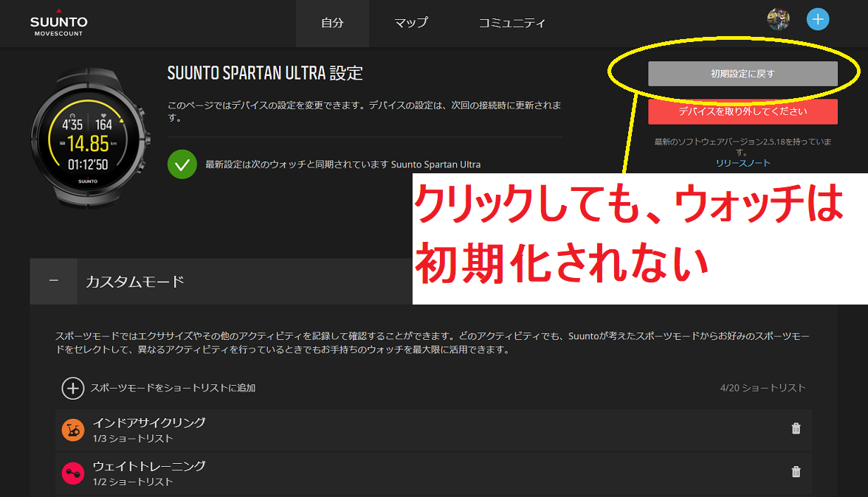Delete インドアサイクリング with trash icon
868x497 pixels.
point(796,428)
